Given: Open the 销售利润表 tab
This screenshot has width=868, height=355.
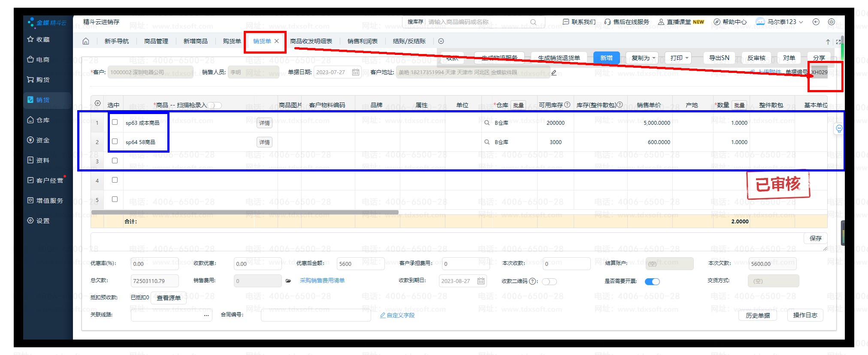Looking at the screenshot, I should (362, 41).
